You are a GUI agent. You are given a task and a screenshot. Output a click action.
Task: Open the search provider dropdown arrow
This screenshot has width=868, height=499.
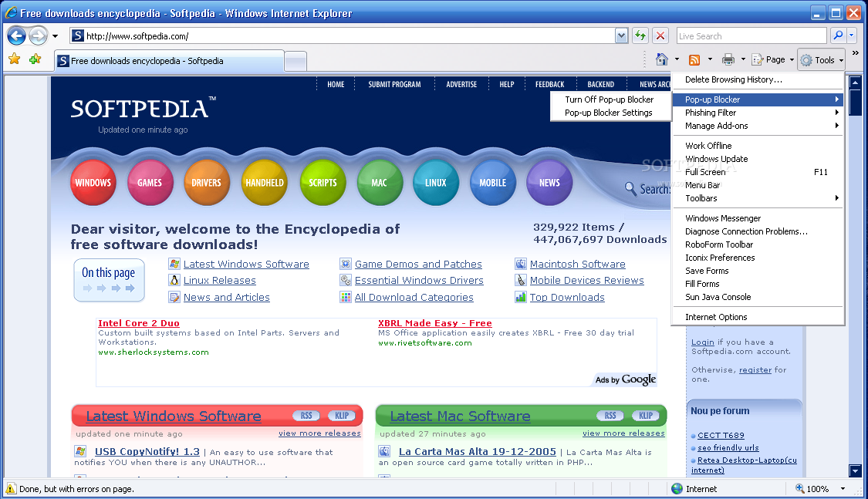pyautogui.click(x=851, y=36)
